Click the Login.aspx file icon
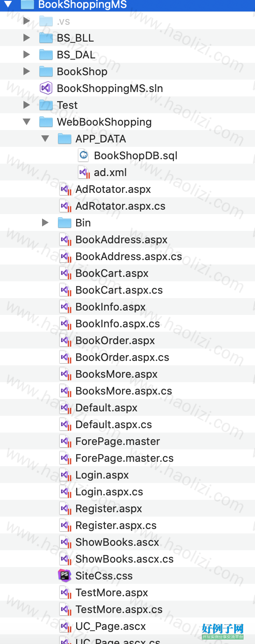 coord(65,475)
